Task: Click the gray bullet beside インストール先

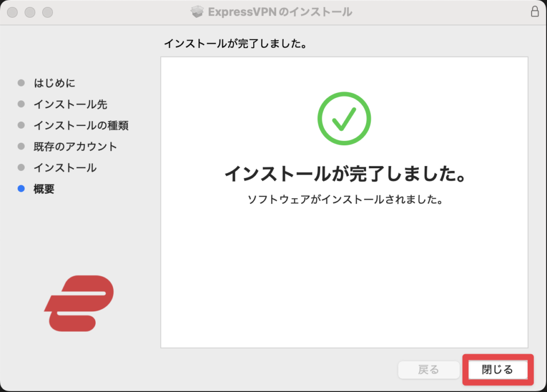Action: click(20, 105)
